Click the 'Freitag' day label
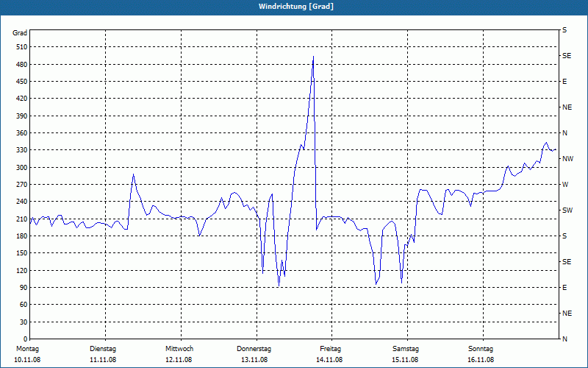 [330, 349]
